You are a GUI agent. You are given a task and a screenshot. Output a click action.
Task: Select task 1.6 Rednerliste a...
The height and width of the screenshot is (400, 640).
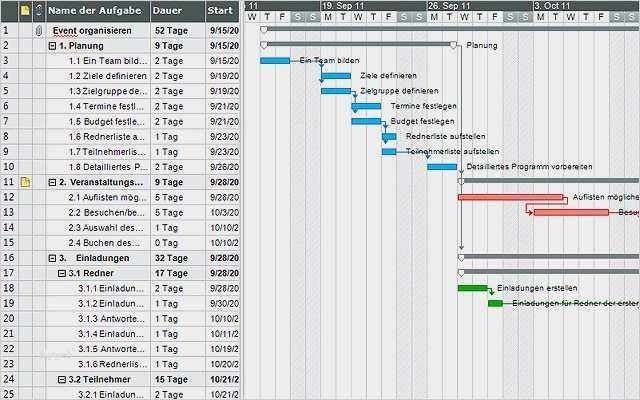click(107, 137)
